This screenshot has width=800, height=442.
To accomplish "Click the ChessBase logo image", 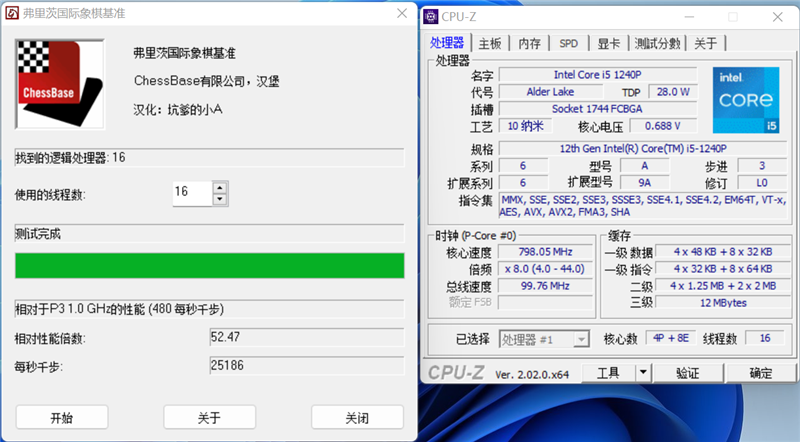I will click(x=60, y=84).
